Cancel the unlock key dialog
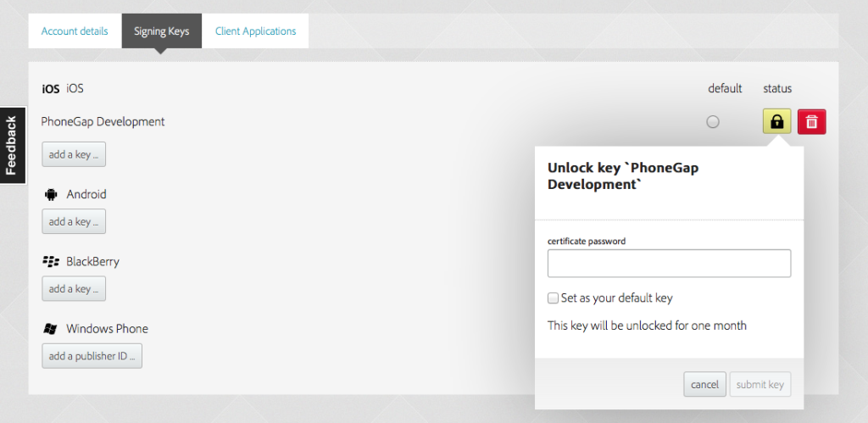The width and height of the screenshot is (868, 423). pos(704,384)
